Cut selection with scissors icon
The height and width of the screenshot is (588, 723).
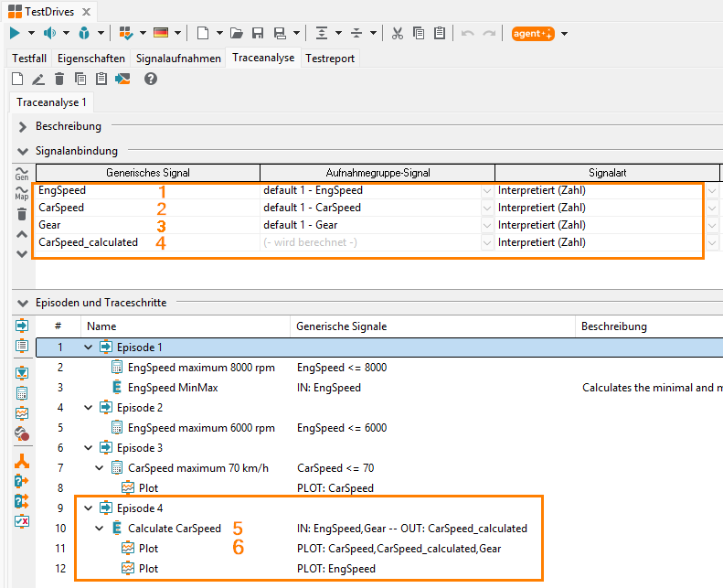[397, 33]
